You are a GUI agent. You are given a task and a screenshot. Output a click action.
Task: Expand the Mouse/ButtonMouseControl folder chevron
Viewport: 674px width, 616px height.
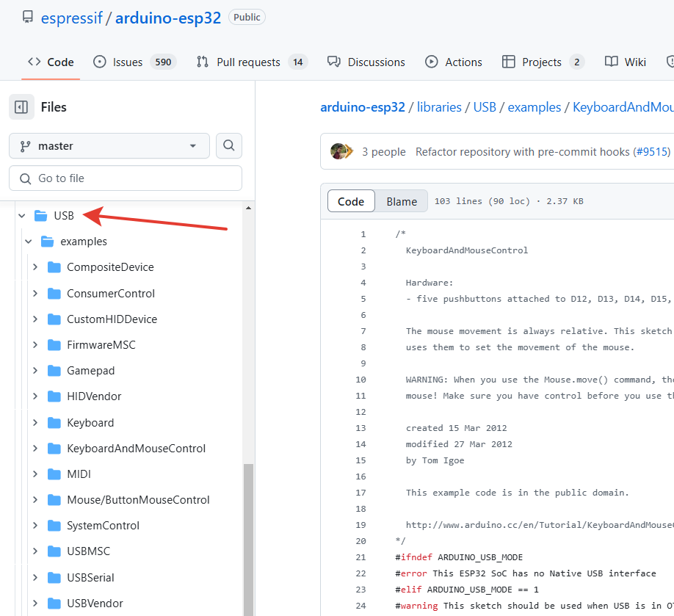click(x=35, y=500)
